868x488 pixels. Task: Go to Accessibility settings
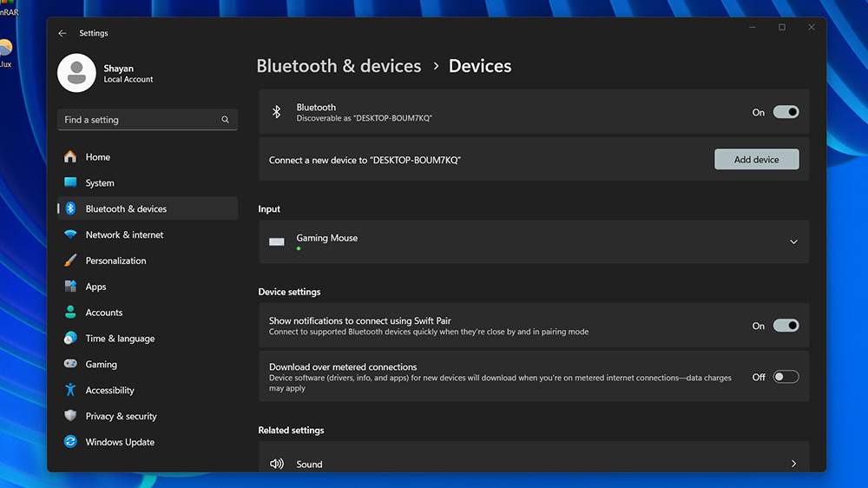148,390
